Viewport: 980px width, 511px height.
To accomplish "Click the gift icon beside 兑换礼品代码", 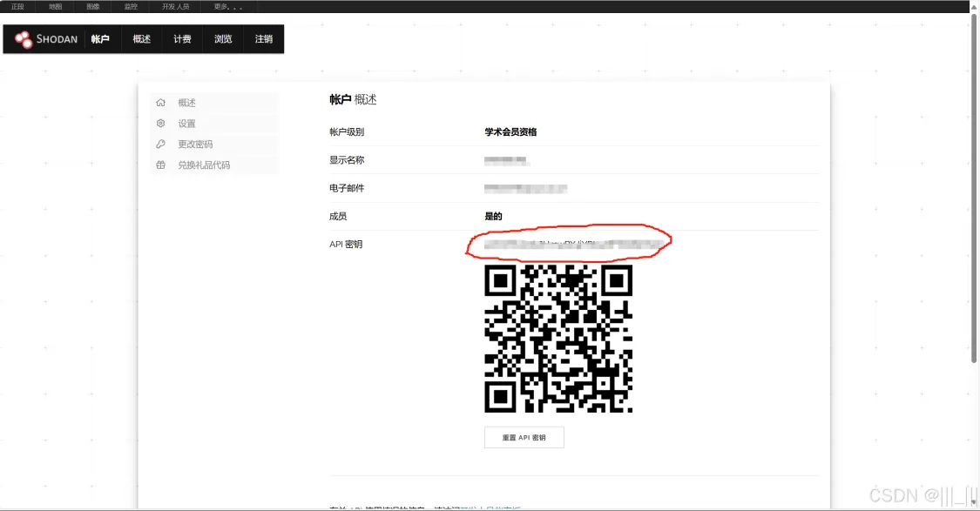I will click(160, 165).
